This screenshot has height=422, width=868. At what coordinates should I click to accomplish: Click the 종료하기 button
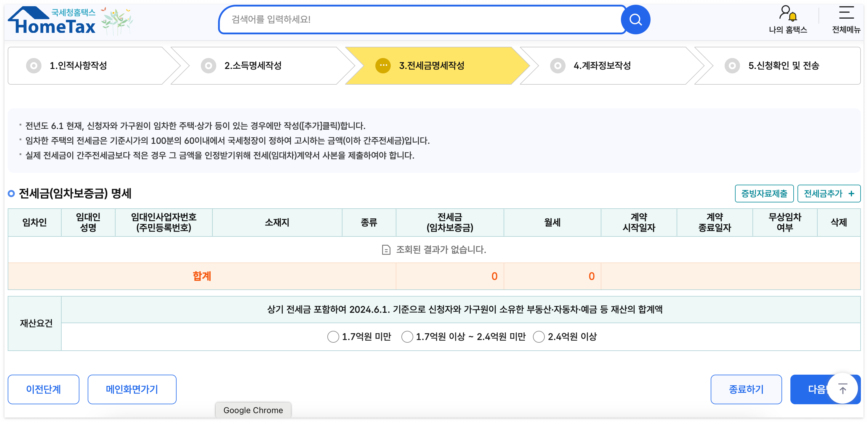click(x=746, y=389)
